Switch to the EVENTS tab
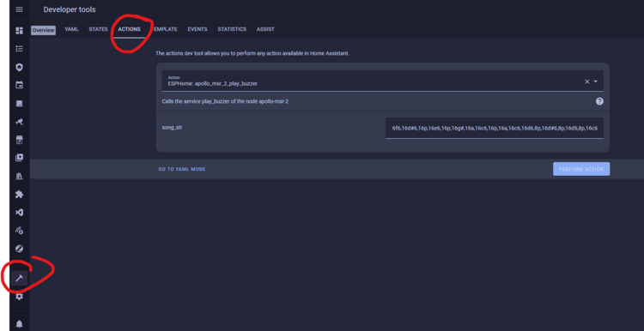Viewport: 644px width, 331px height. coord(197,29)
